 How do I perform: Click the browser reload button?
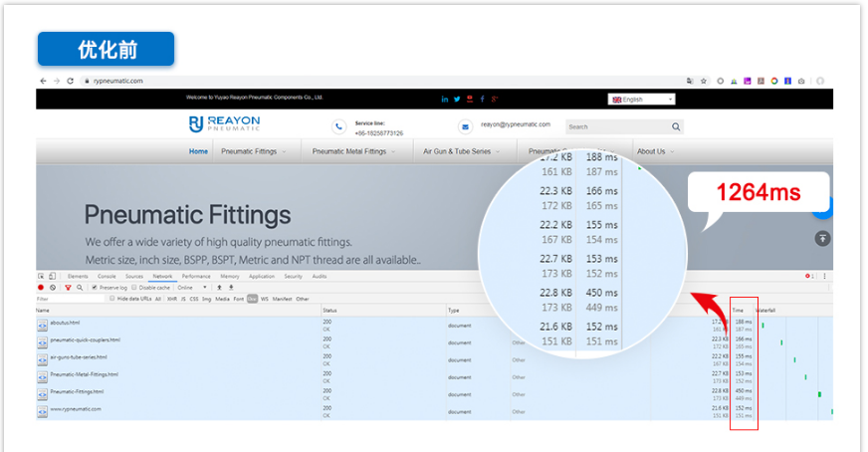click(70, 81)
